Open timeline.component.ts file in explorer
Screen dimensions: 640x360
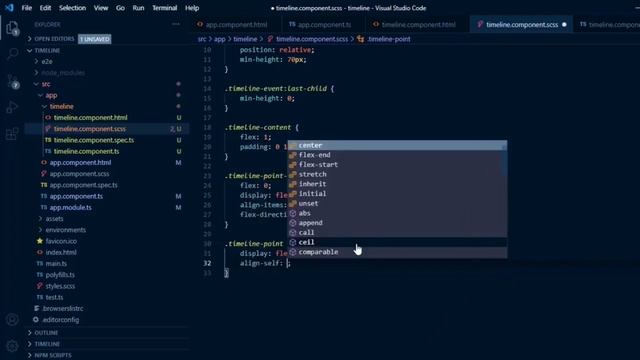tap(86, 151)
